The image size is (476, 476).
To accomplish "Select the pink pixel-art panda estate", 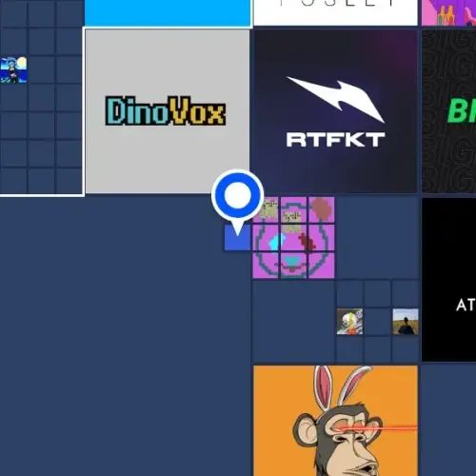I will [293, 238].
